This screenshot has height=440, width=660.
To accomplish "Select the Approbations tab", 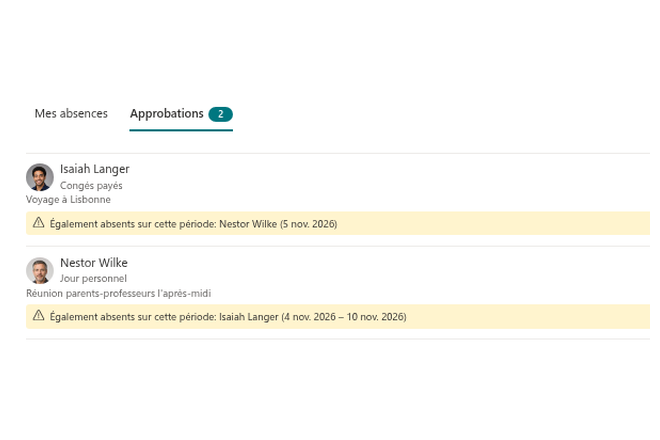I will (x=181, y=114).
